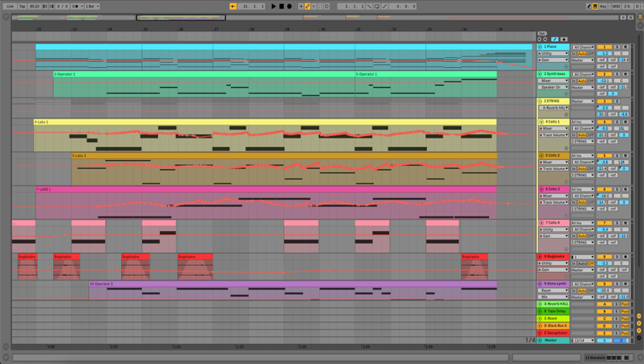The image size is (644, 364).
Task: Toggle Automation Arm button
Action: (307, 6)
